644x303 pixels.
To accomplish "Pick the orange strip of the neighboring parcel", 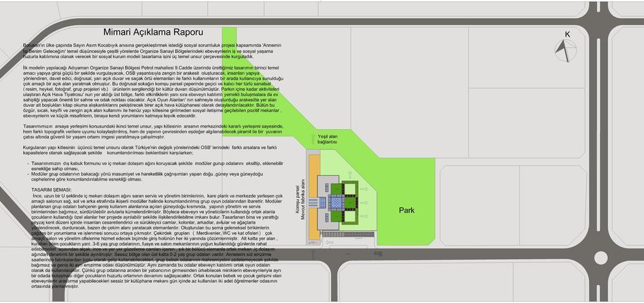I will click(315, 197).
